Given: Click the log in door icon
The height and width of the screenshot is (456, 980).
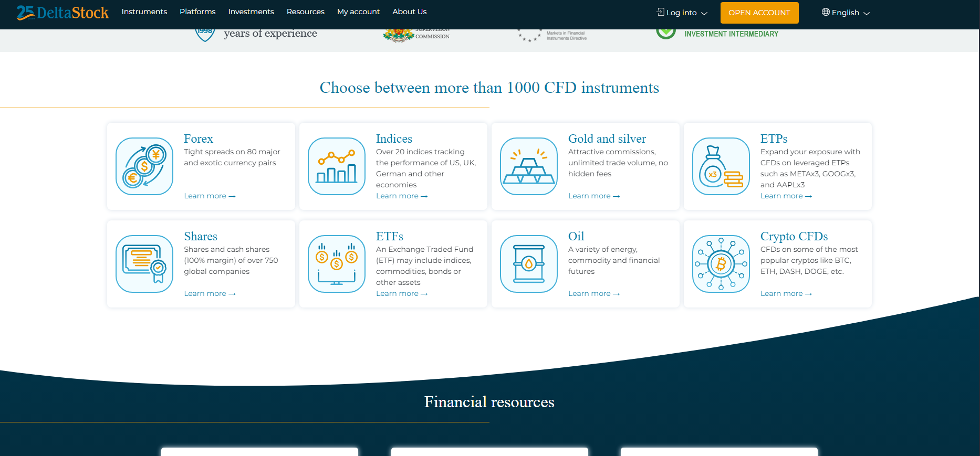Looking at the screenshot, I should [661, 12].
